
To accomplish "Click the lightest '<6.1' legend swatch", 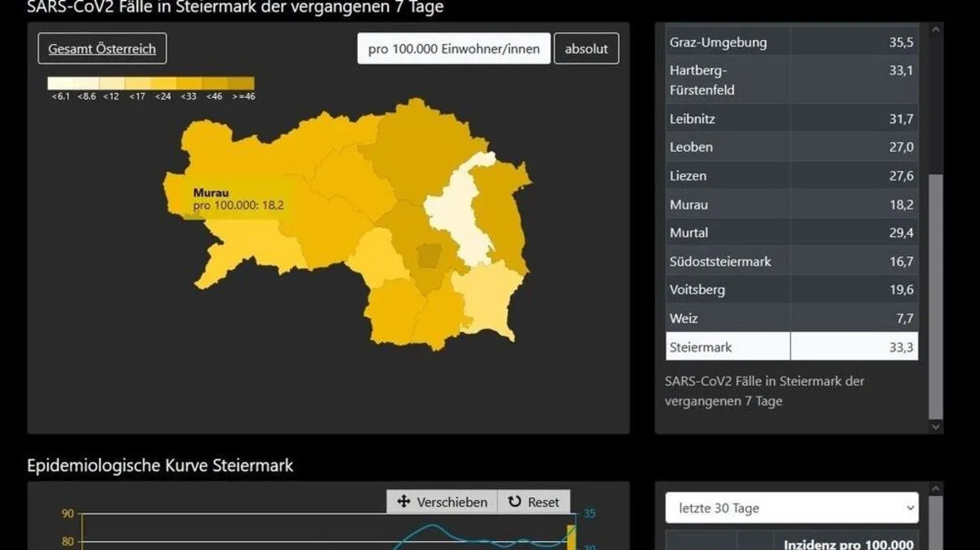I will [x=60, y=83].
